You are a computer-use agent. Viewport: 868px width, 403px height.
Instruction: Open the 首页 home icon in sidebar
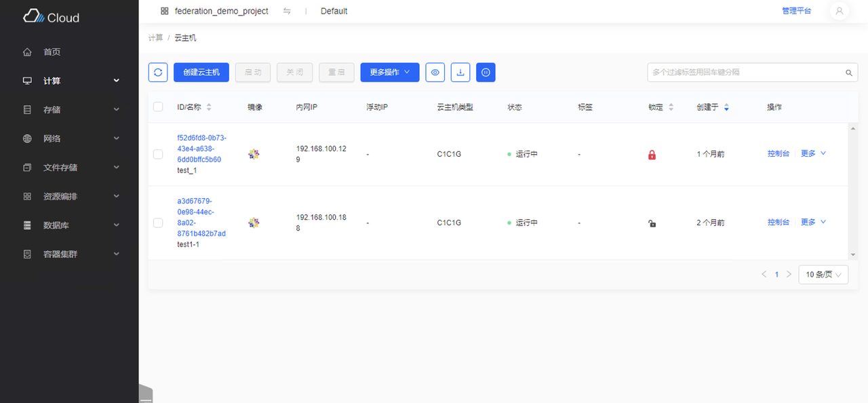pos(27,52)
